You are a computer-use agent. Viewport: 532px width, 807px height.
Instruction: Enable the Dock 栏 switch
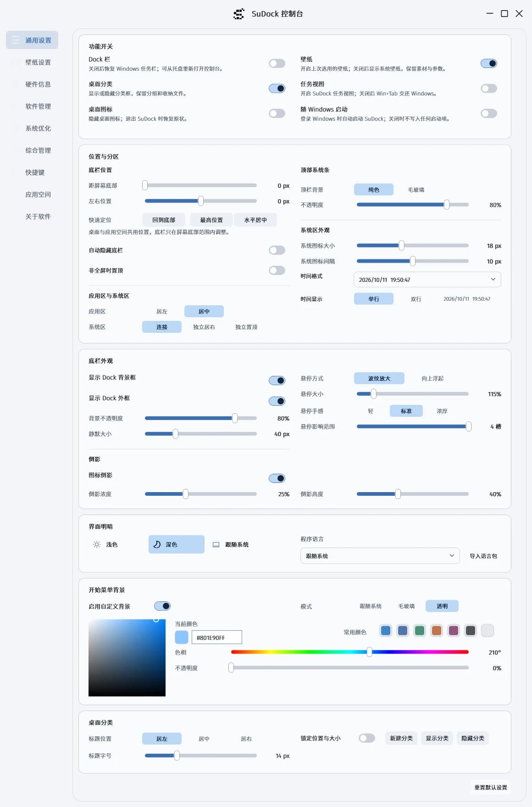(x=277, y=63)
